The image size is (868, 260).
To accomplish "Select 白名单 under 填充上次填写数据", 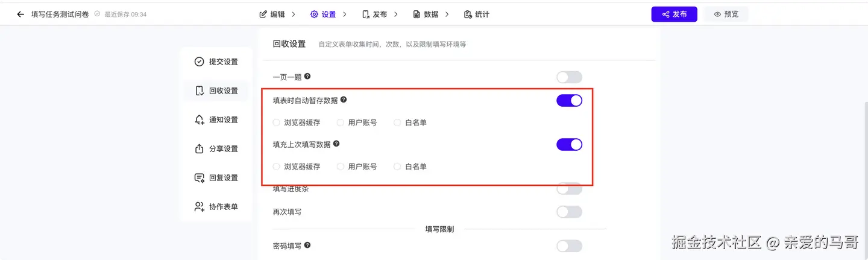I will (x=397, y=166).
